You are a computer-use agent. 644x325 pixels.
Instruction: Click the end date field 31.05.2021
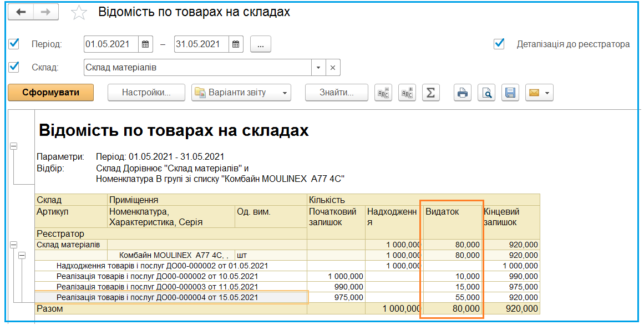point(201,44)
